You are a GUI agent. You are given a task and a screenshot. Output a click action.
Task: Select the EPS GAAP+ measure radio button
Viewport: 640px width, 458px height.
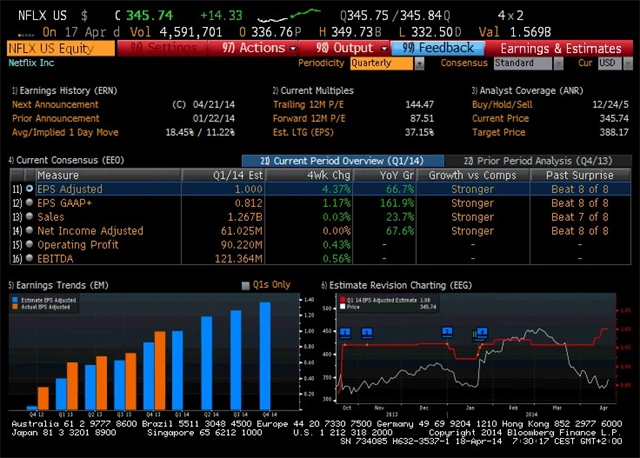pyautogui.click(x=29, y=202)
